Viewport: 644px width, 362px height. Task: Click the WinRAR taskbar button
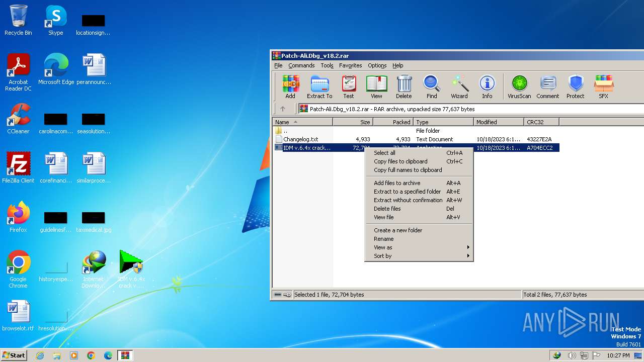[x=125, y=355]
